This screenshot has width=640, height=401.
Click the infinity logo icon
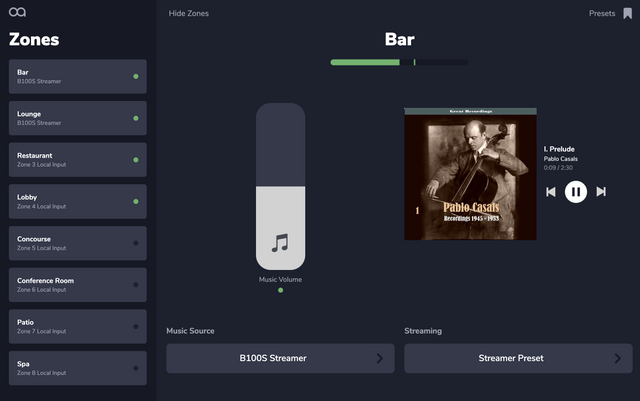point(17,12)
